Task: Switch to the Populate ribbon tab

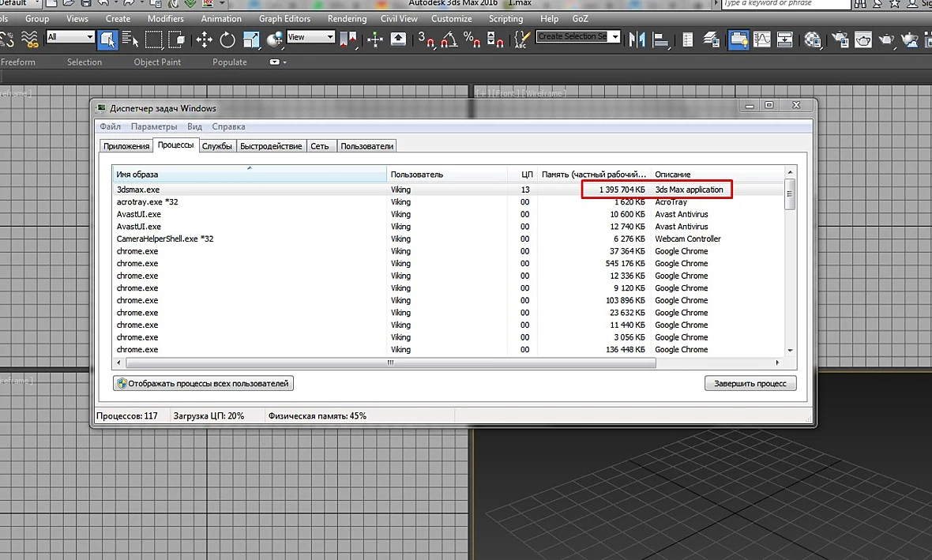Action: (x=229, y=62)
